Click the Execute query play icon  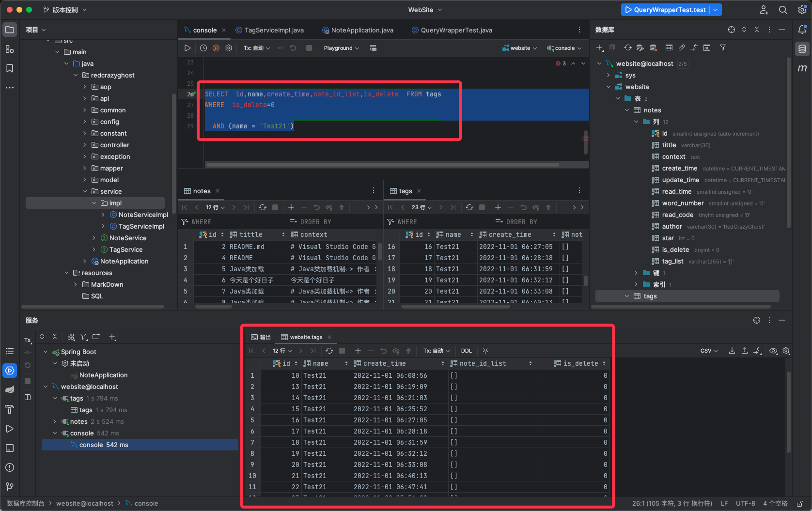[x=187, y=48]
